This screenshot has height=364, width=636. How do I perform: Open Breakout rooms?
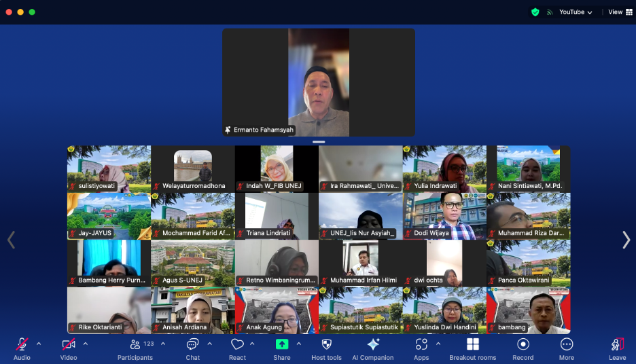click(472, 348)
